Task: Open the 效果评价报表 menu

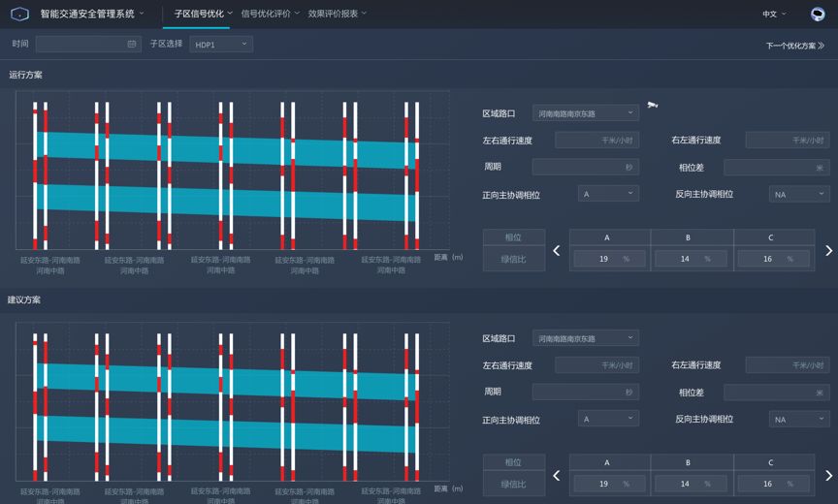Action: coord(337,14)
